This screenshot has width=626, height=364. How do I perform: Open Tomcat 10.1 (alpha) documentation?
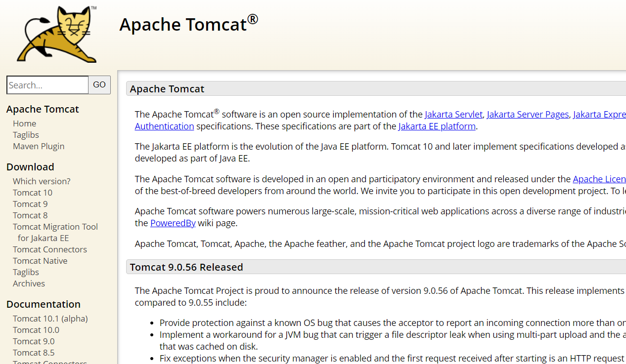(x=50, y=319)
